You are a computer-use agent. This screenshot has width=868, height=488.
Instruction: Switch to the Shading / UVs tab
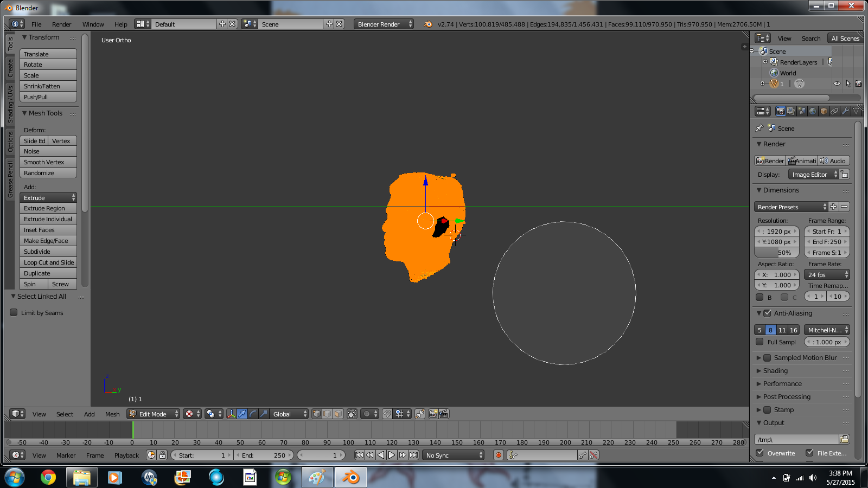click(10, 104)
